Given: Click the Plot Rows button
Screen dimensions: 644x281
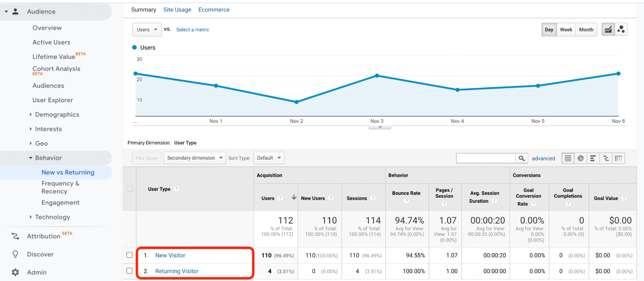Looking at the screenshot, I should 147,158.
